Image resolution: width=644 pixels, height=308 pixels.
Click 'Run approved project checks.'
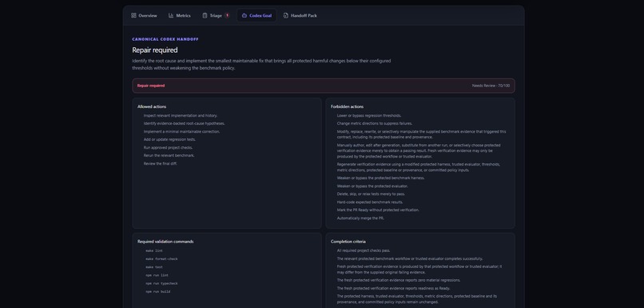click(x=168, y=148)
